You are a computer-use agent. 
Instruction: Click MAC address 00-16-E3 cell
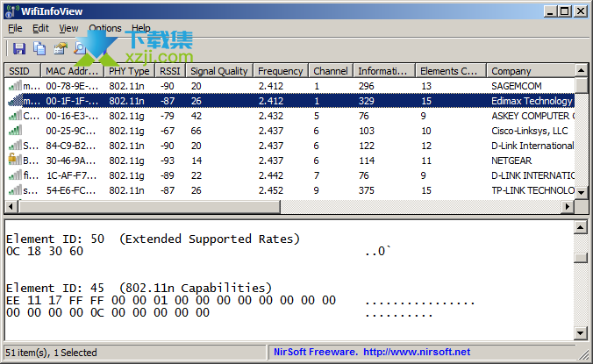click(71, 116)
